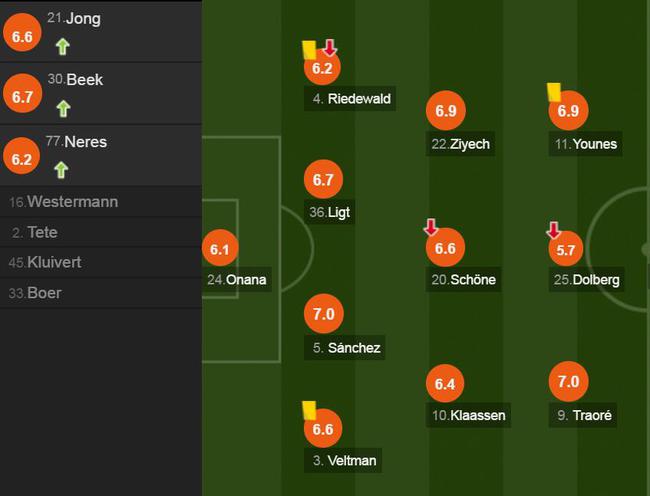Select bench player 45. Kluivert
The width and height of the screenshot is (650, 496).
tap(47, 262)
